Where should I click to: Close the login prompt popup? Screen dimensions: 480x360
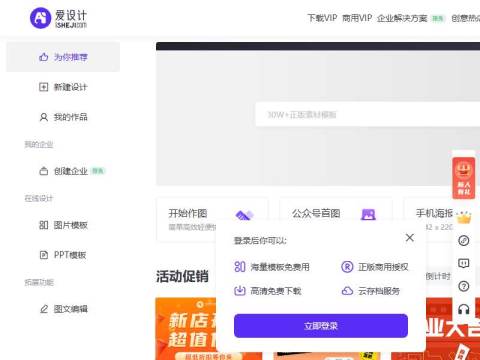(410, 238)
